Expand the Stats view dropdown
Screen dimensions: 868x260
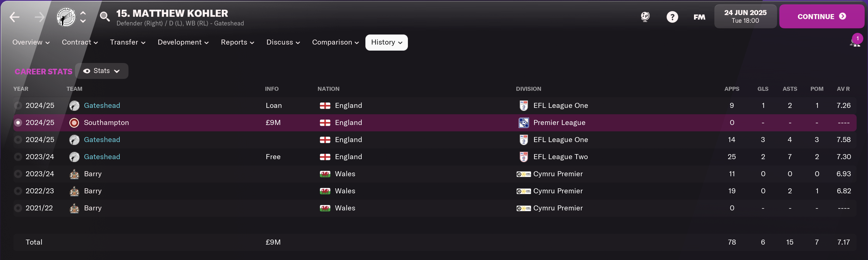102,71
